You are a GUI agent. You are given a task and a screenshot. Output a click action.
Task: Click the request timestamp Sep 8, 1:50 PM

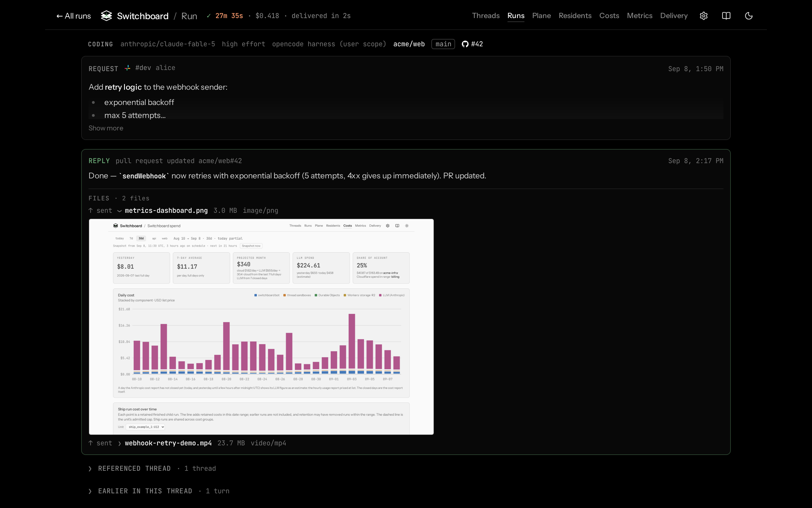click(696, 69)
